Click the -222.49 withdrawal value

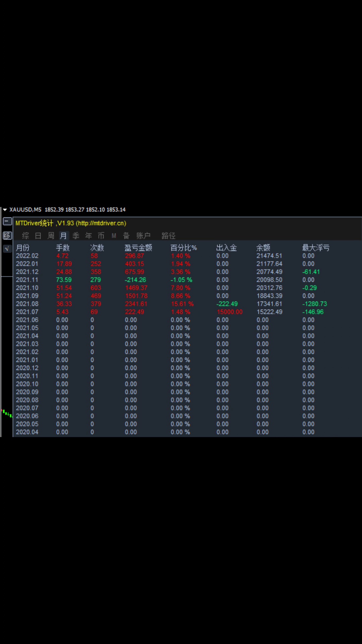pyautogui.click(x=227, y=304)
